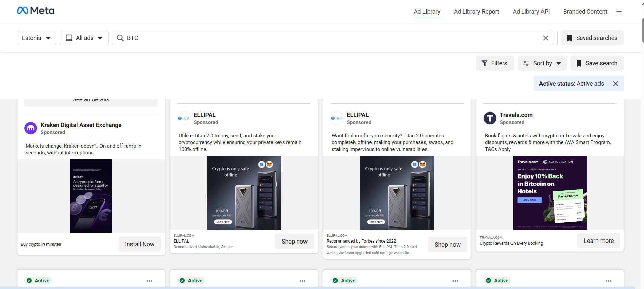The width and height of the screenshot is (644, 289).
Task: Click Learn more on Travala ad
Action: pyautogui.click(x=598, y=241)
